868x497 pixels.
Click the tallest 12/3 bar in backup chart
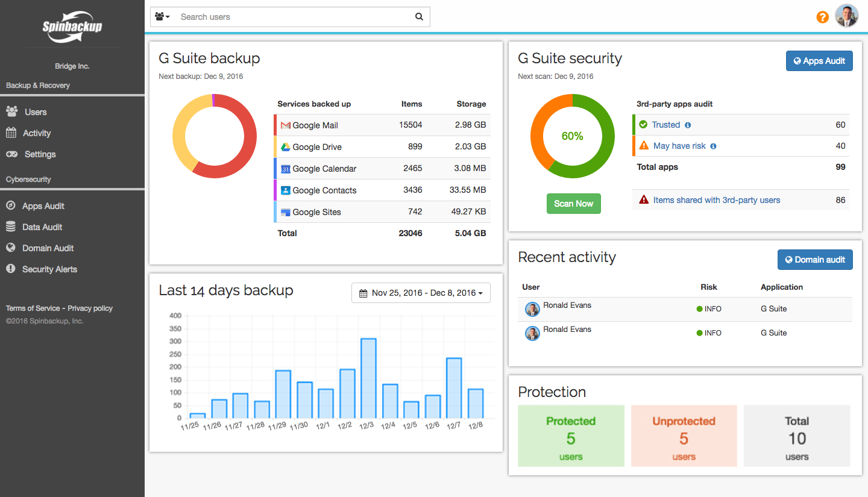pos(368,378)
